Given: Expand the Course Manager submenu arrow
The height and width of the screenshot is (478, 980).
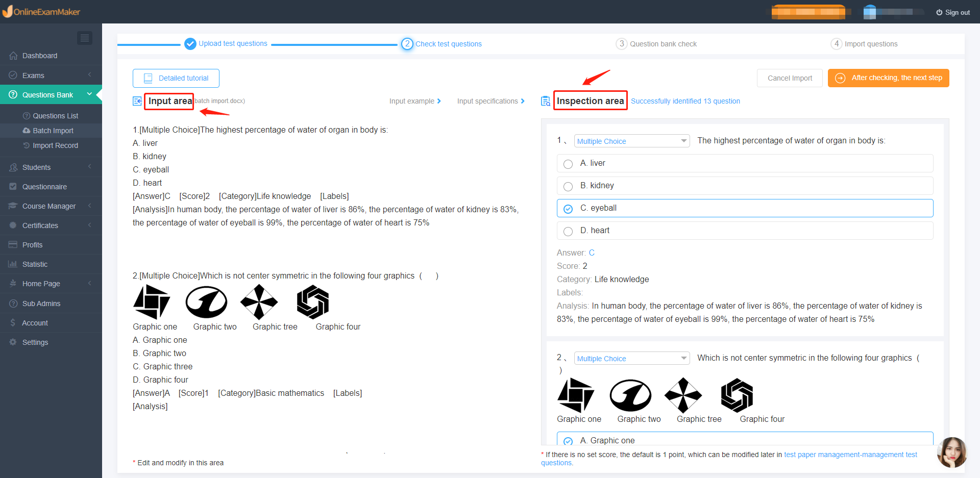Looking at the screenshot, I should click(90, 206).
